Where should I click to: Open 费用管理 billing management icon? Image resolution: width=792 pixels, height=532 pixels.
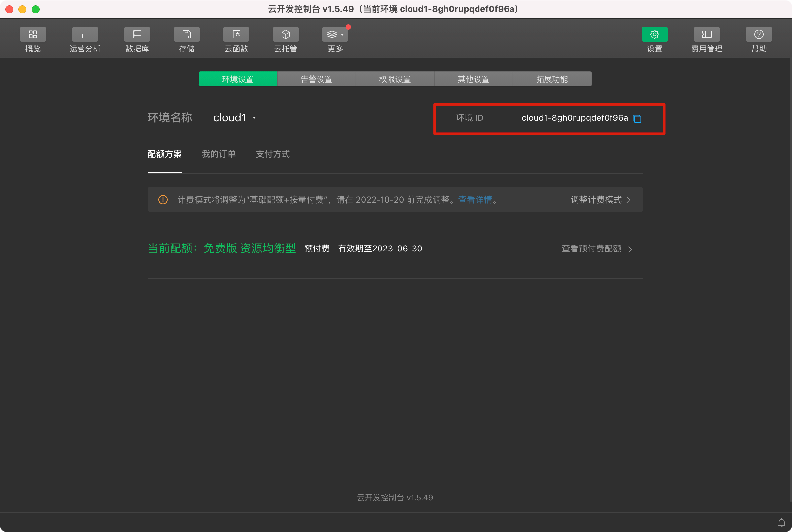click(x=707, y=34)
